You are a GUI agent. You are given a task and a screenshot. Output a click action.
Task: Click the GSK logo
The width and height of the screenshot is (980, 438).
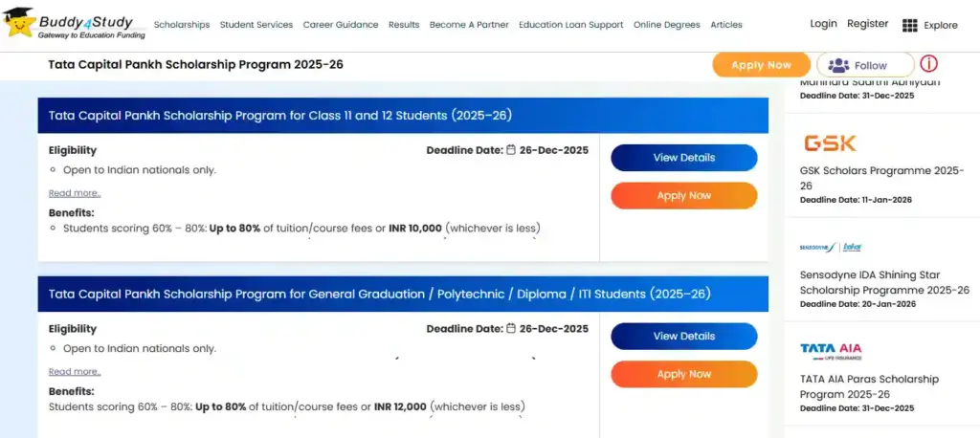(830, 143)
